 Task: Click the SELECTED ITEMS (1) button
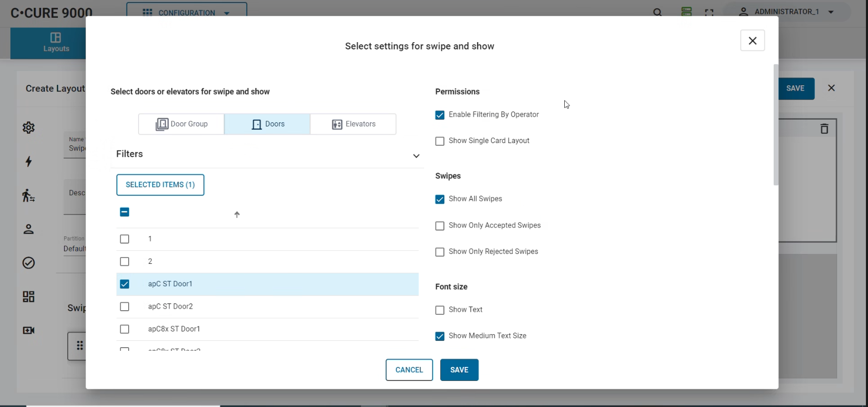coord(160,185)
